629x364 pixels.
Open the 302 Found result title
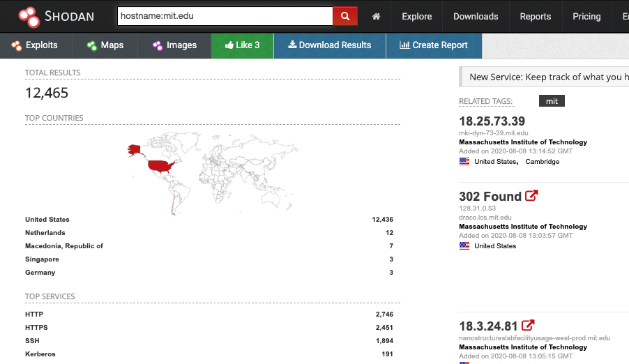point(490,196)
